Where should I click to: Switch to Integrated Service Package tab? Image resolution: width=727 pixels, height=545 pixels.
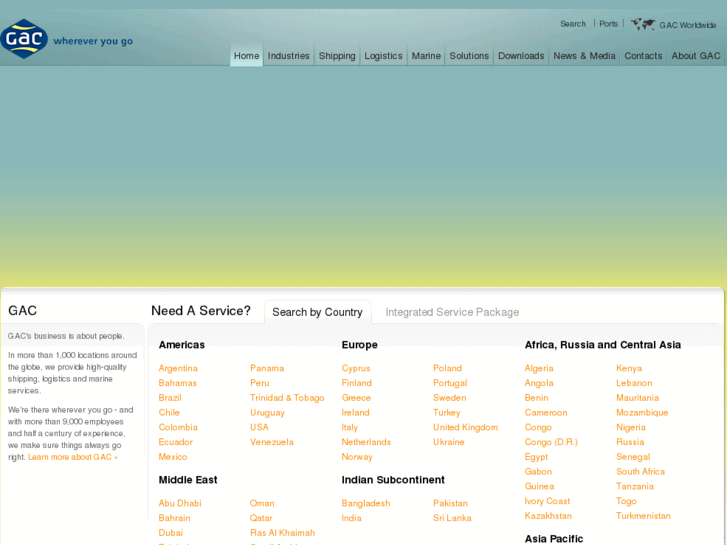click(452, 312)
